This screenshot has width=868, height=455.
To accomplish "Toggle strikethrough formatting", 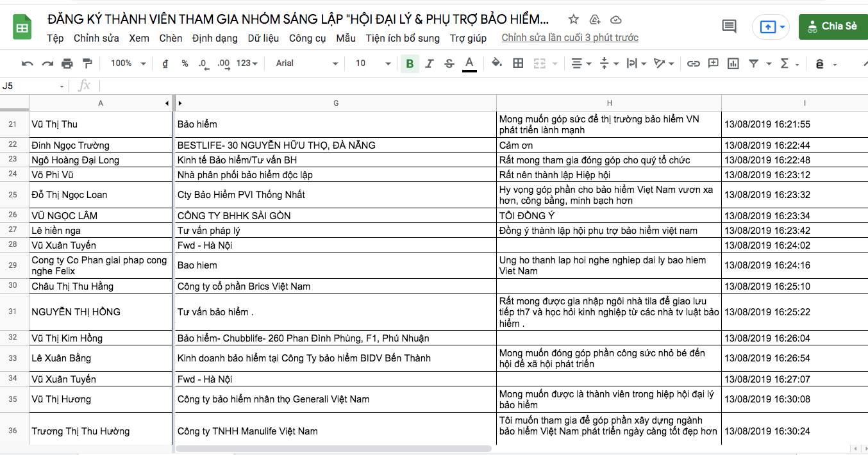I will coord(449,63).
